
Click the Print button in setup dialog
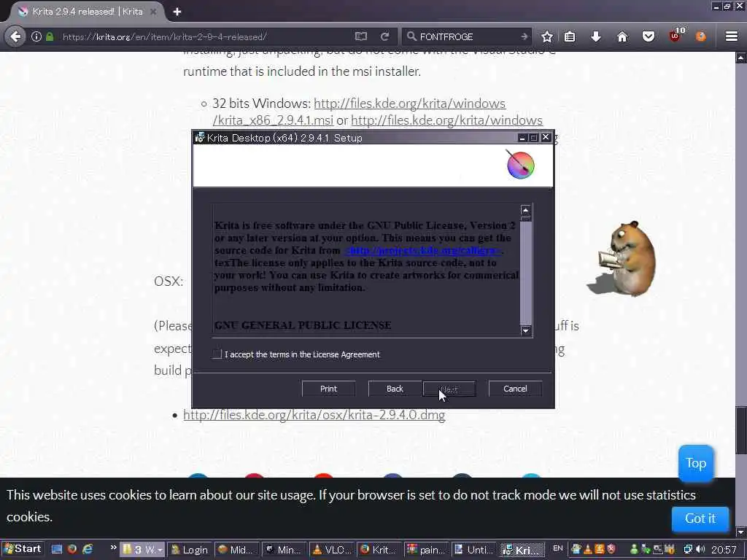click(328, 389)
